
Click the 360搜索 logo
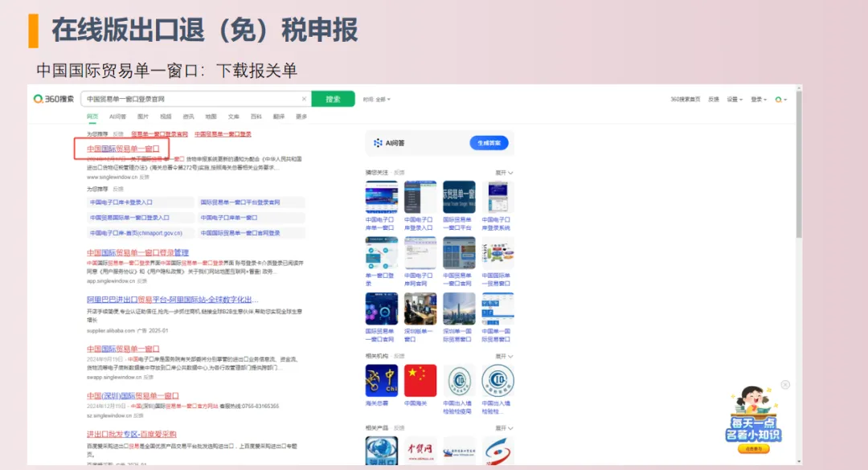click(x=54, y=99)
